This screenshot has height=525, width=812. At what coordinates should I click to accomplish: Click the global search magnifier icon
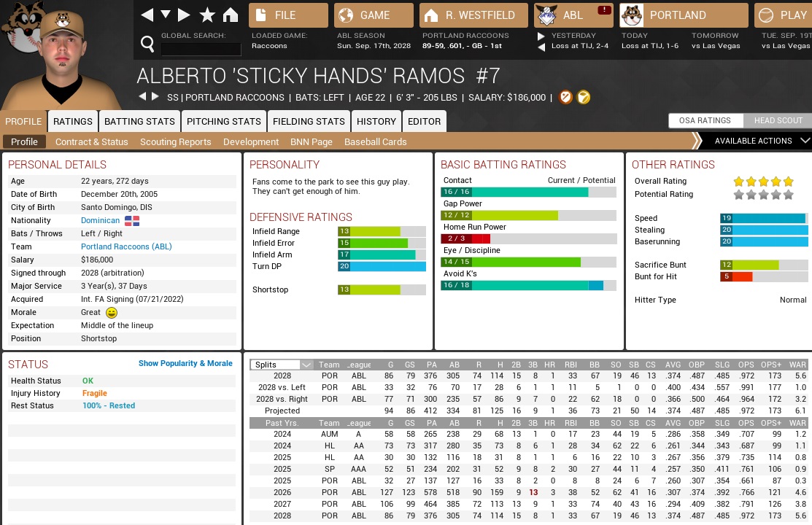point(147,45)
